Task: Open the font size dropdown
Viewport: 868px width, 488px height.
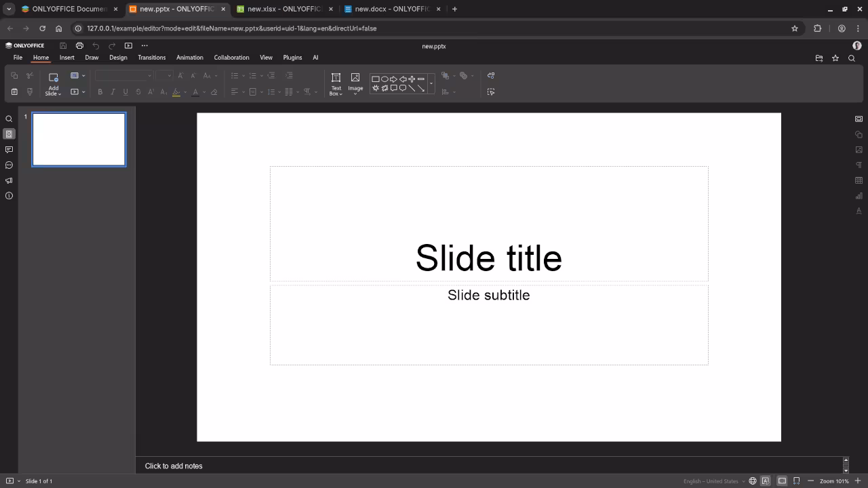Action: pos(169,75)
